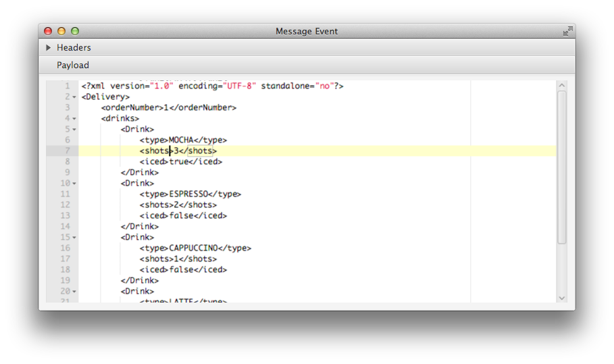This screenshot has height=364, width=614.
Task: Close the Message Event window
Action: 48,31
